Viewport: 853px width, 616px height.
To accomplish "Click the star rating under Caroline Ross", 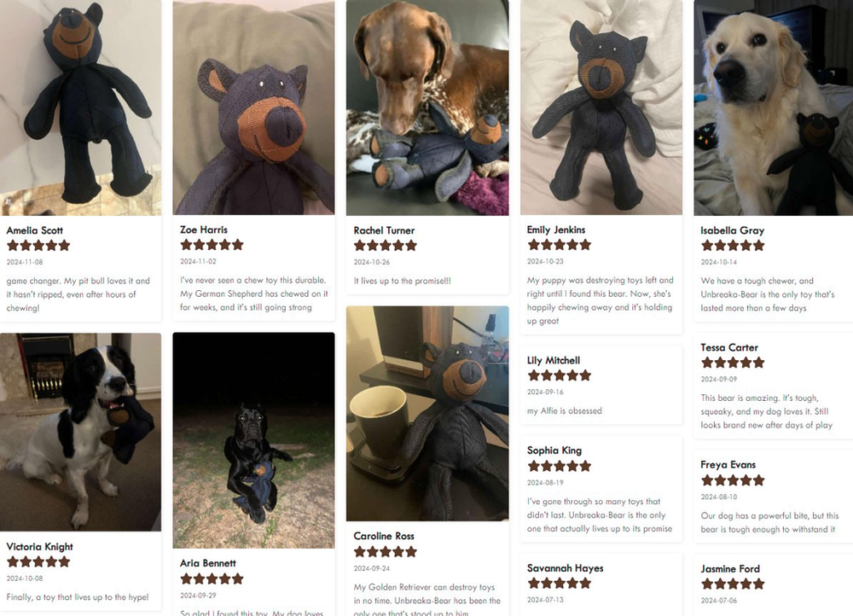I will [386, 552].
